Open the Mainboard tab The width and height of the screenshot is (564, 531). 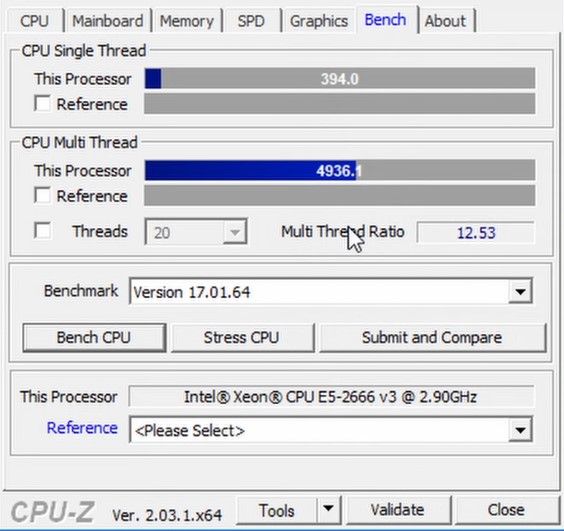pyautogui.click(x=108, y=21)
